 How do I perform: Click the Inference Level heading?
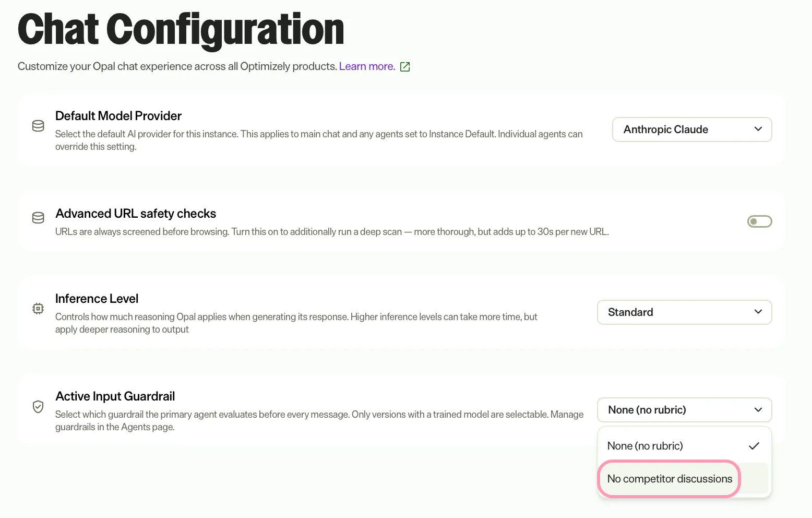pos(97,299)
